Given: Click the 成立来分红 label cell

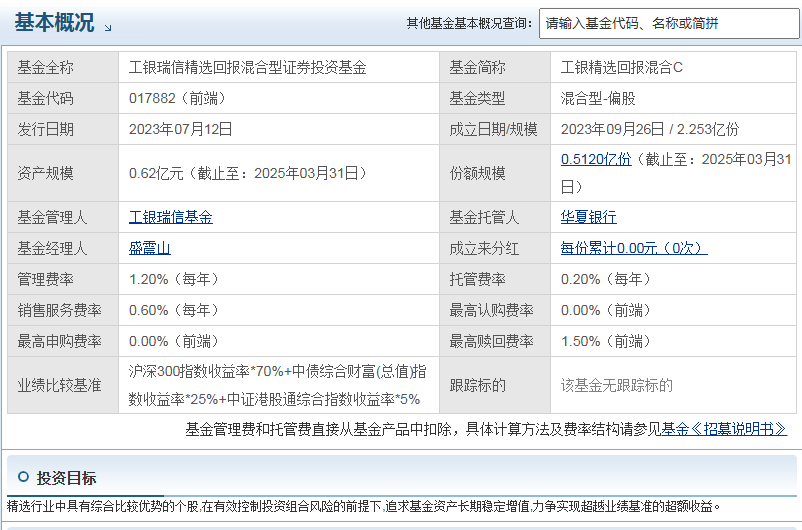Looking at the screenshot, I should click(495, 249).
